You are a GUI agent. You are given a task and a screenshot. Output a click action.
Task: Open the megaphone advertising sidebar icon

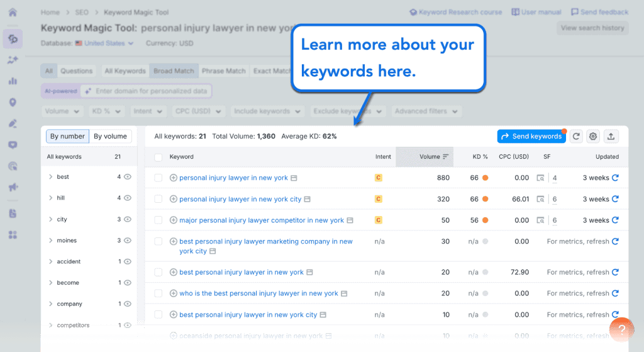(13, 187)
